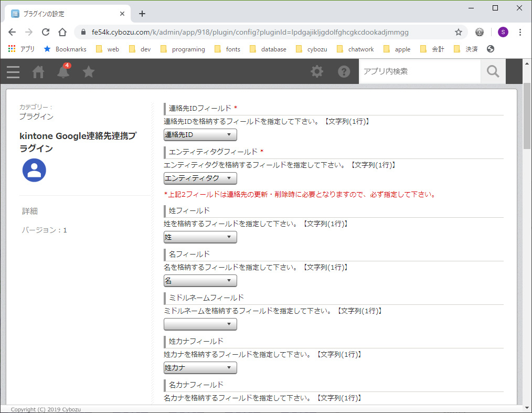Reload the current page

tap(46, 32)
